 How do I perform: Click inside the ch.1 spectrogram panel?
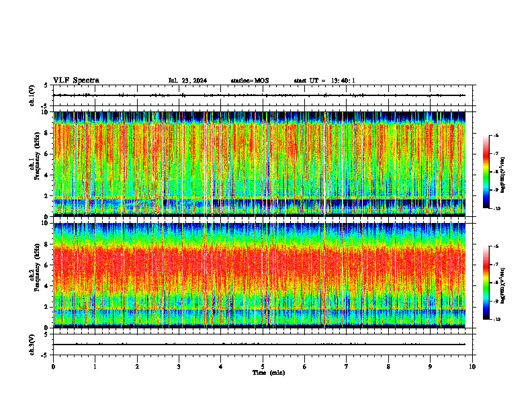pos(259,164)
